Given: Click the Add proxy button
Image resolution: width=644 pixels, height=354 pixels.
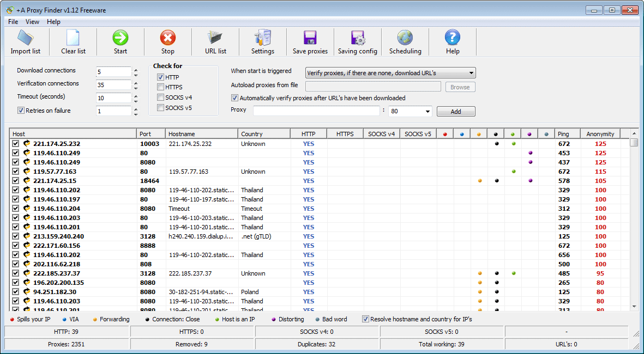Looking at the screenshot, I should pos(456,111).
